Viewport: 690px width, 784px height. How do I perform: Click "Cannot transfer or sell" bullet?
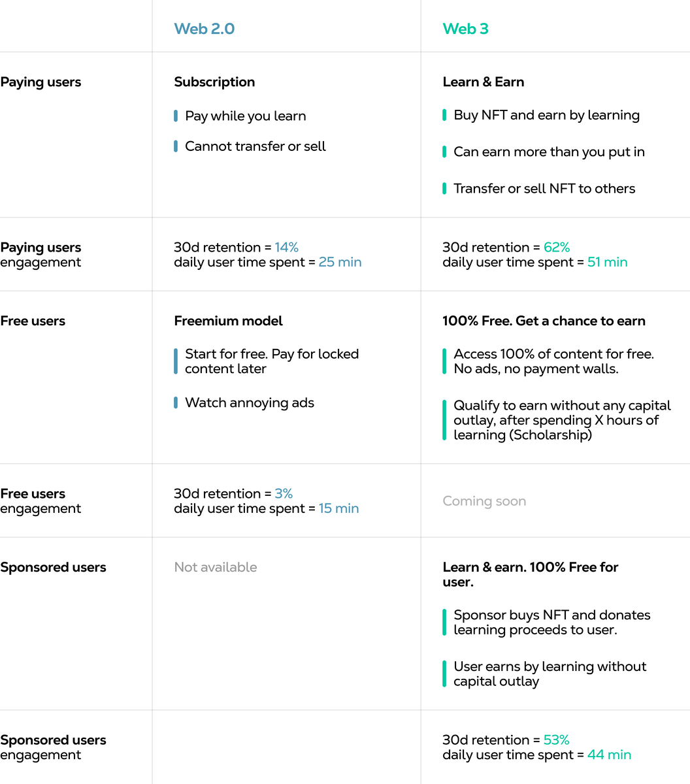255,146
